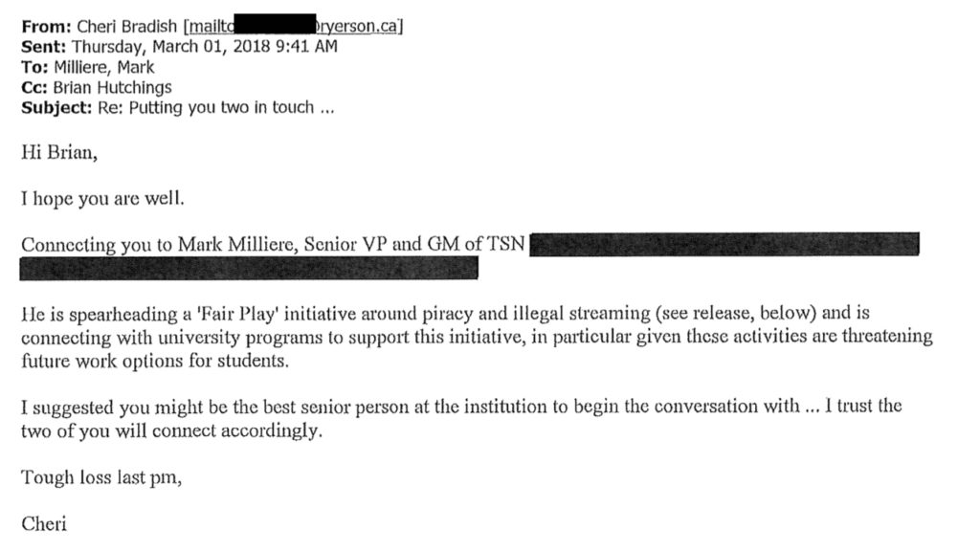Click the line Tough loss last pm
This screenshot has height=551, width=980.
101,477
